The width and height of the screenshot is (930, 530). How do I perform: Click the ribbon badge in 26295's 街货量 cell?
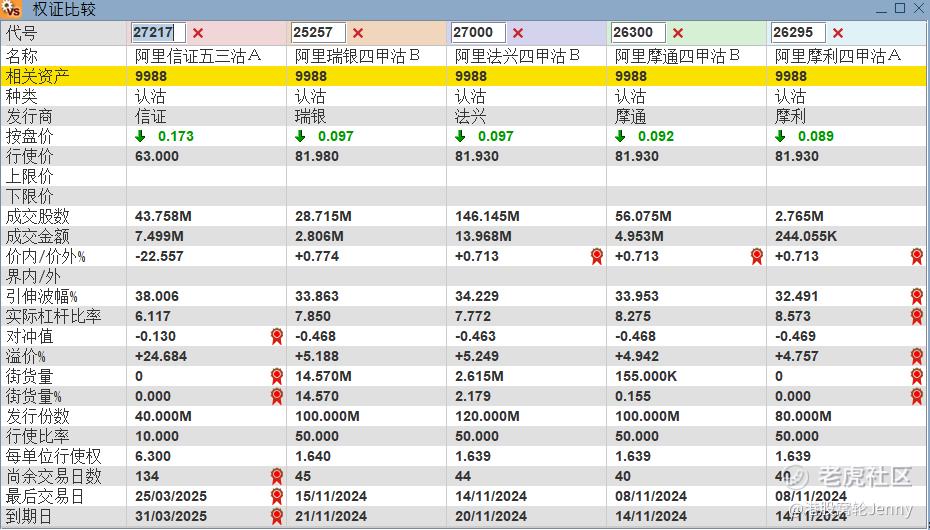[917, 376]
